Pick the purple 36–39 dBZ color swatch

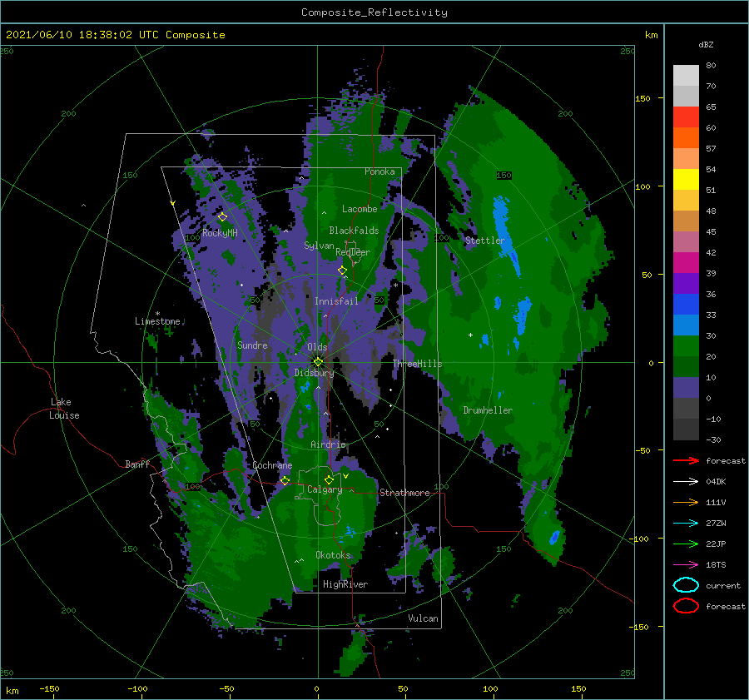(686, 284)
